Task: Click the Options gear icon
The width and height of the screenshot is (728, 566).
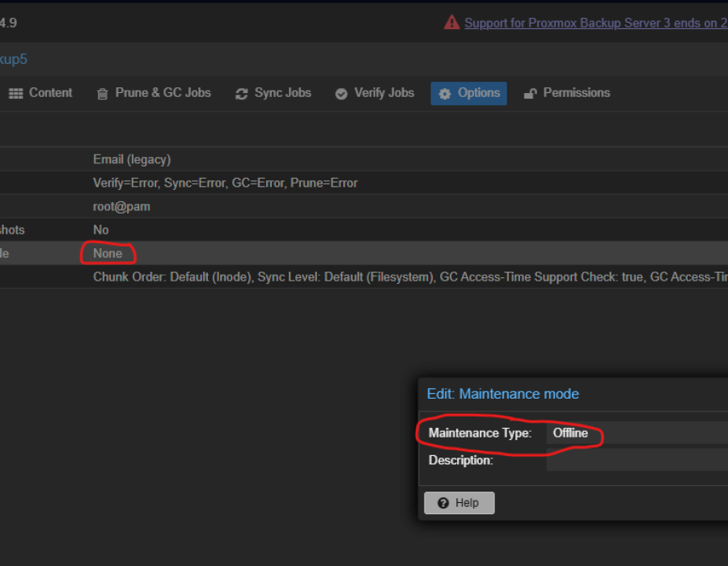Action: pyautogui.click(x=445, y=94)
